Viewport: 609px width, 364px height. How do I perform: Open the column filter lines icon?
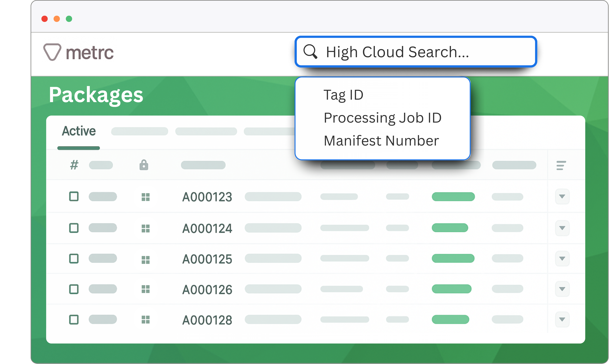(561, 165)
